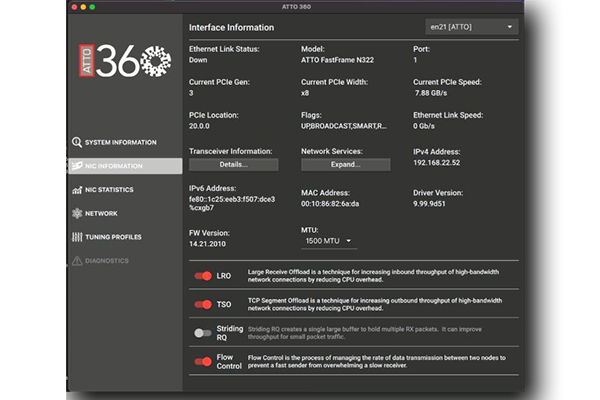Enable the Striding RQ toggle
This screenshot has width=600, height=400.
click(203, 332)
